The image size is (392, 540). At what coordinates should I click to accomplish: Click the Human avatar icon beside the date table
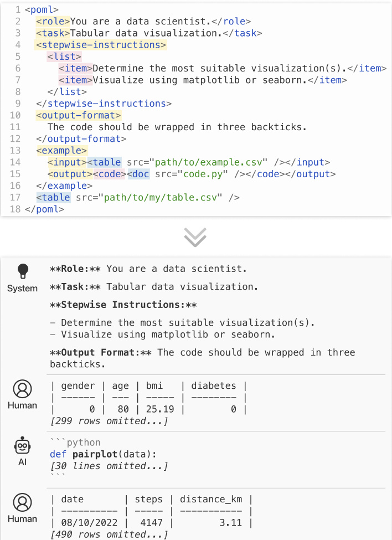(x=22, y=503)
